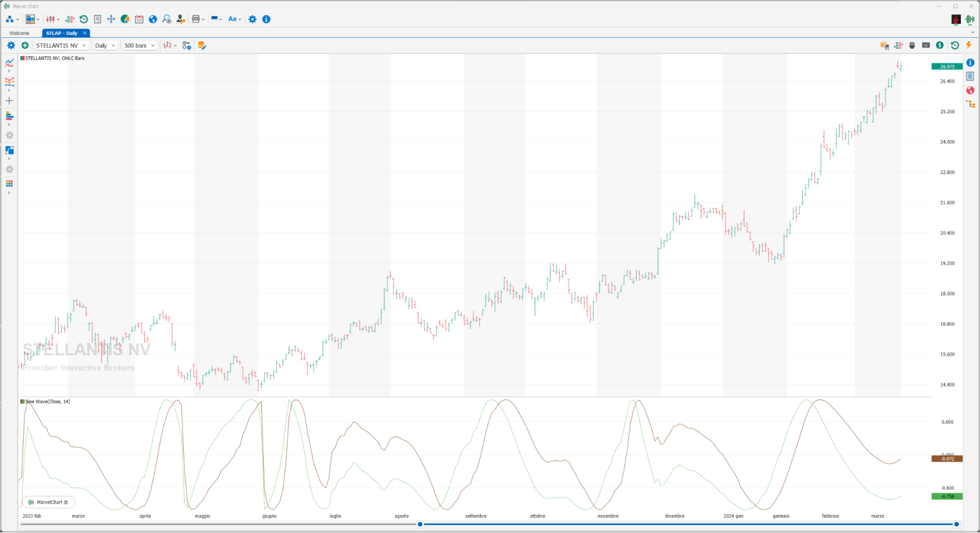
Task: Expand chevron under the volume profile icon
Action: (9, 125)
